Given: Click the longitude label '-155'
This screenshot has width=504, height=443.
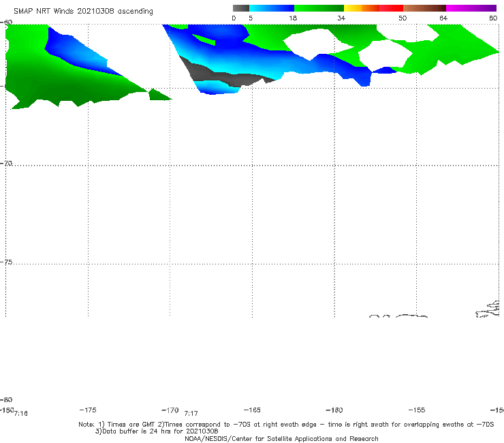Looking at the screenshot, I should [x=417, y=410].
